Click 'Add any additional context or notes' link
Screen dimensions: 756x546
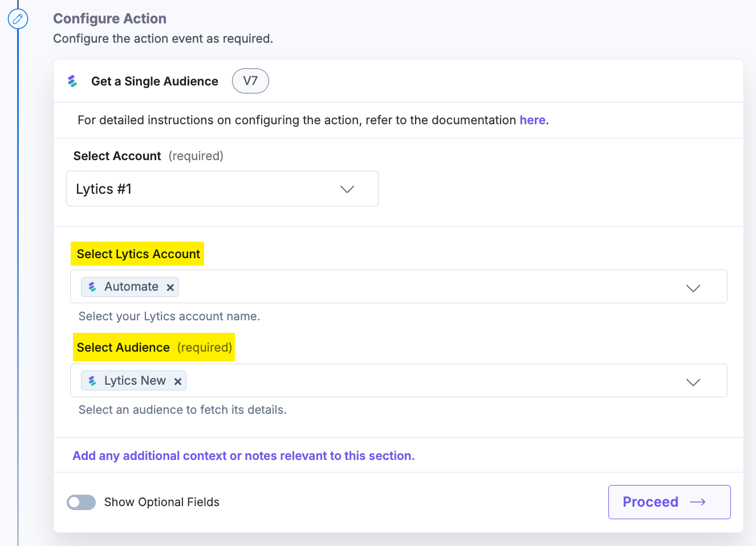[243, 456]
